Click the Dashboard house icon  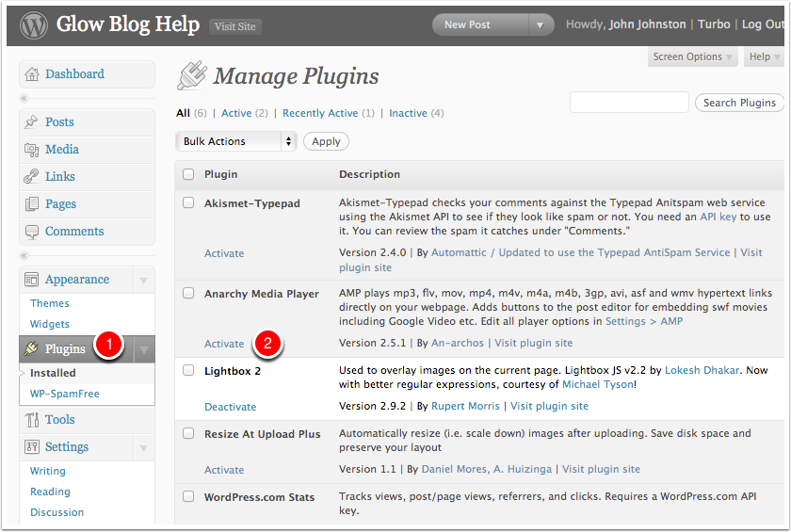coord(32,74)
